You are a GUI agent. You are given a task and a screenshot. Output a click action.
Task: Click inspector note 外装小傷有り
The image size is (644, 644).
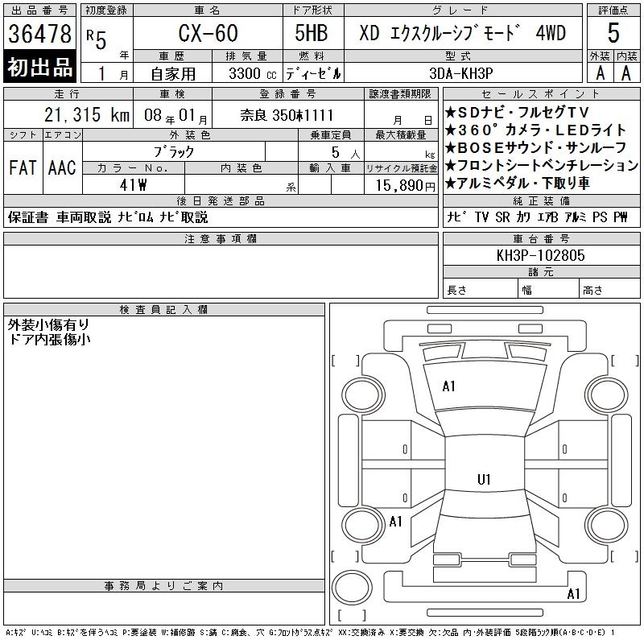[48, 325]
